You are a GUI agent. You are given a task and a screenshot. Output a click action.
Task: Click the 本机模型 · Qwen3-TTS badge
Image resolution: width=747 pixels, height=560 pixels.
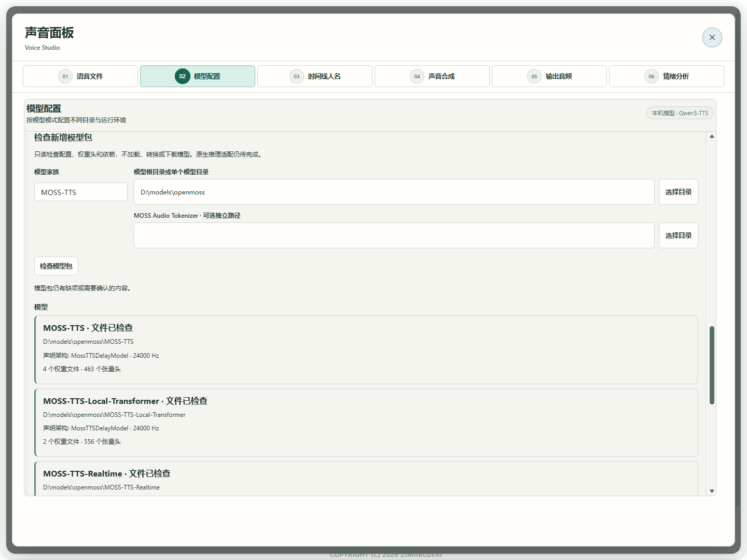tap(680, 113)
